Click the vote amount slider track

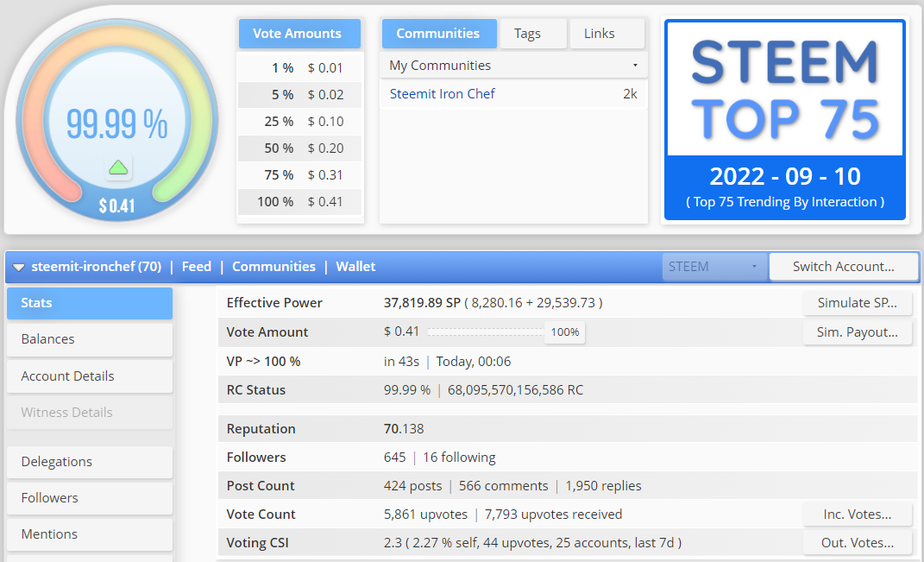(x=485, y=332)
